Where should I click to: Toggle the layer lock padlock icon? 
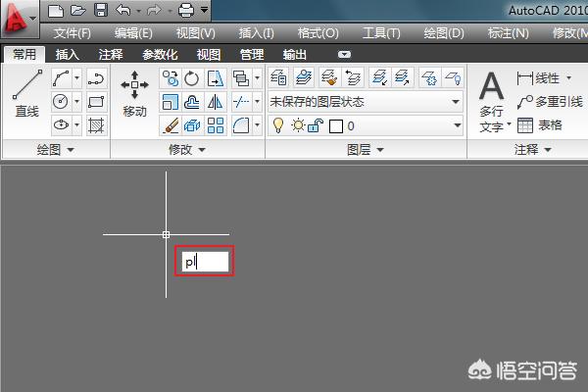(x=316, y=125)
